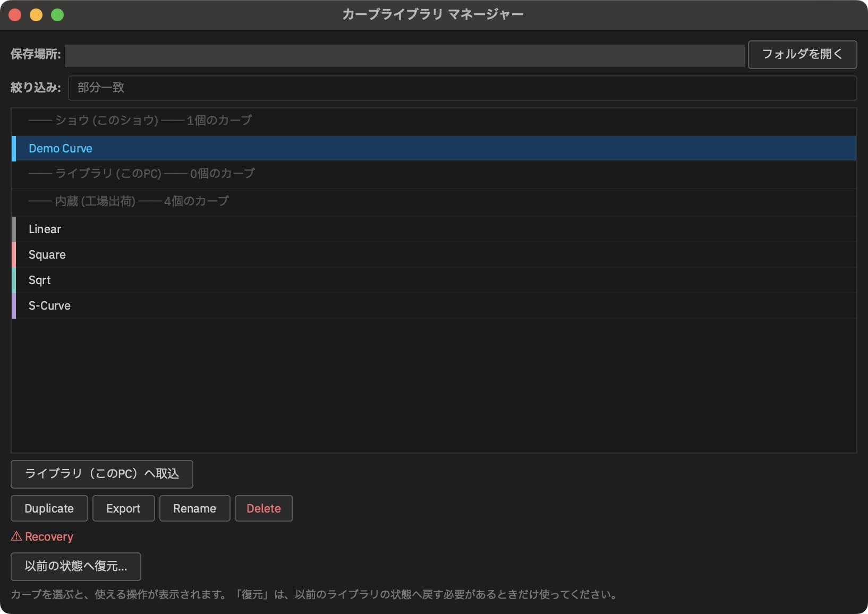Click the ライブラリ (このPC) section header
The image size is (868, 614).
coord(434,174)
